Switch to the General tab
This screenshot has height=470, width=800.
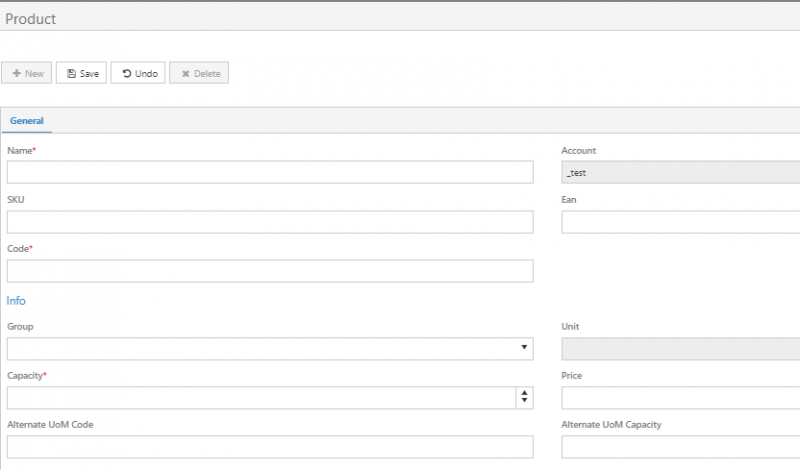tap(27, 121)
